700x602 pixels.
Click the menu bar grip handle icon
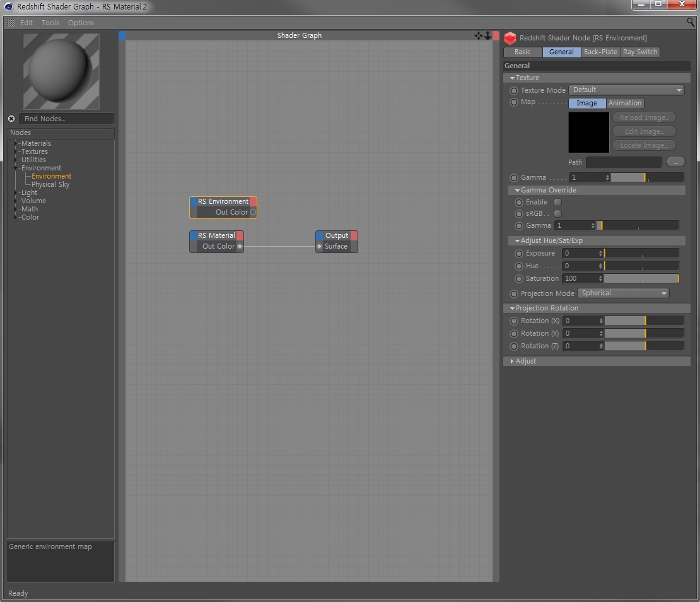[x=11, y=23]
